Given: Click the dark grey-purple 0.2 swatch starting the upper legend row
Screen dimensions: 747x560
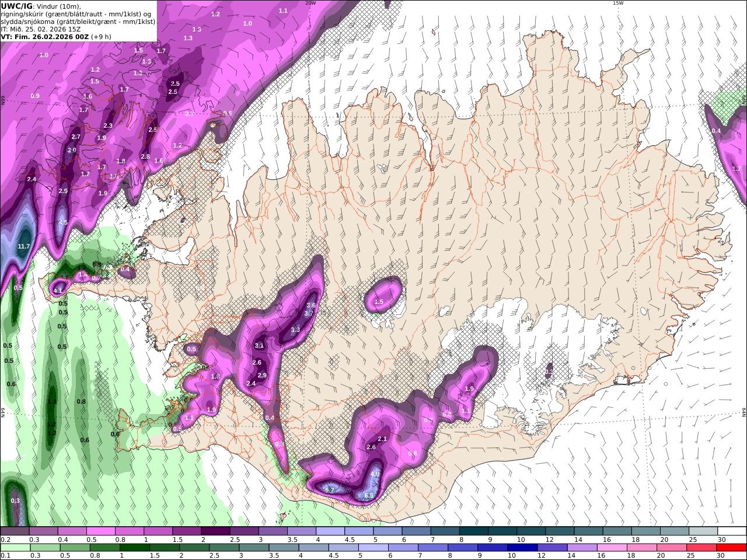Looking at the screenshot, I should point(15,531).
